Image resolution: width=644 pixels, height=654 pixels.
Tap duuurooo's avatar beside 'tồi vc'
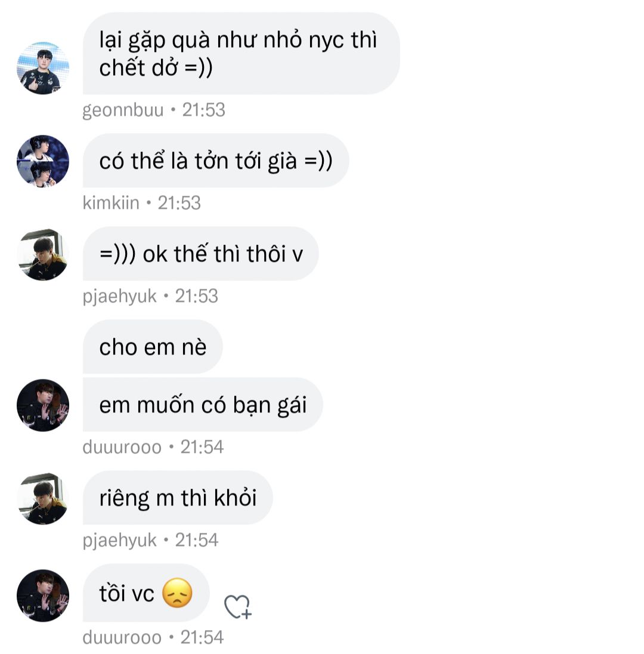[43, 595]
